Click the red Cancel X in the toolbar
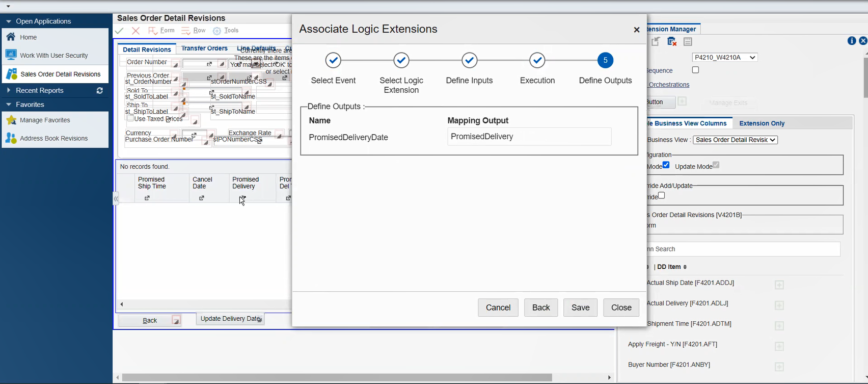The width and height of the screenshot is (868, 384). [135, 31]
